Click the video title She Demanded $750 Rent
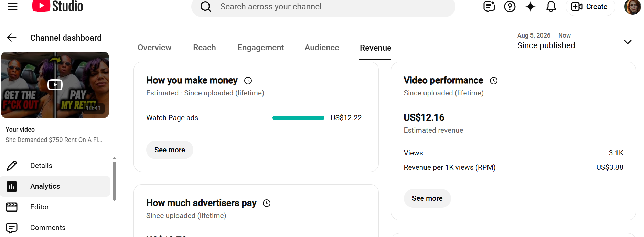 pyautogui.click(x=54, y=140)
